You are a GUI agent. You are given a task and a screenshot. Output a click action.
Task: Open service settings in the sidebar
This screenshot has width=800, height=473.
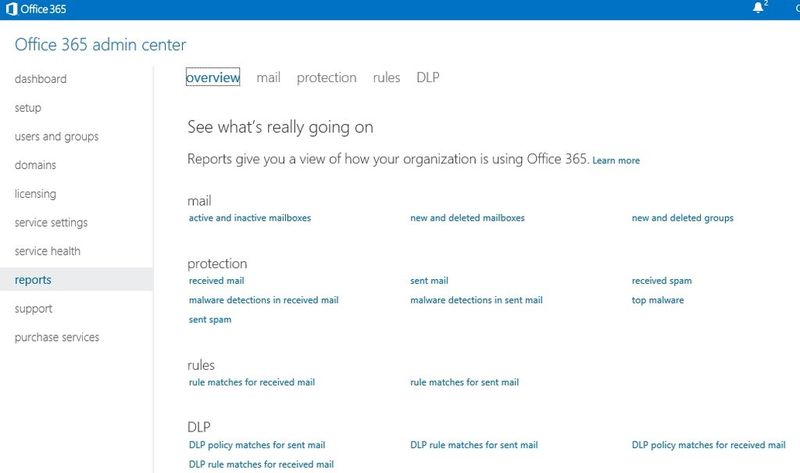coord(51,222)
